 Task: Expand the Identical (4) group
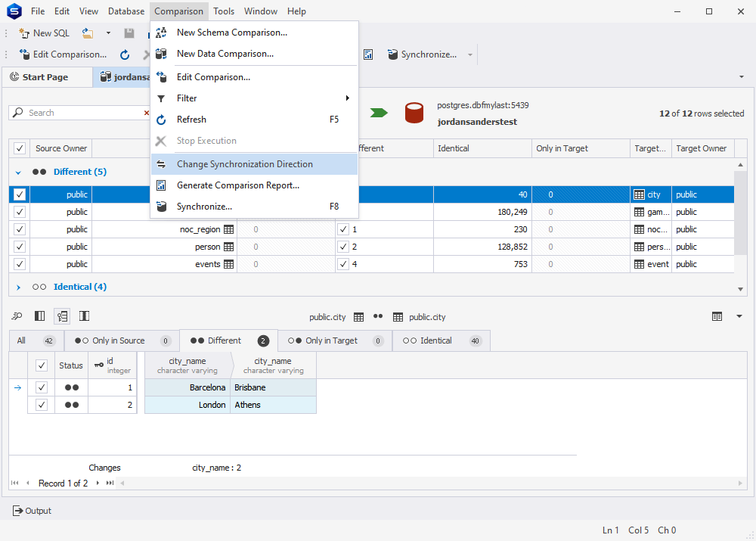pyautogui.click(x=17, y=287)
